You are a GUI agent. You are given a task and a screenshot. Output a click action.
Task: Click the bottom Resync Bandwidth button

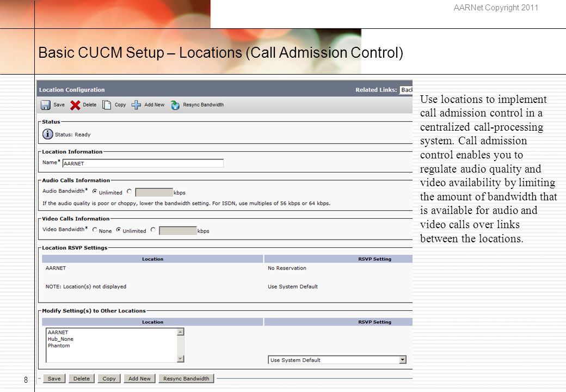click(x=186, y=378)
